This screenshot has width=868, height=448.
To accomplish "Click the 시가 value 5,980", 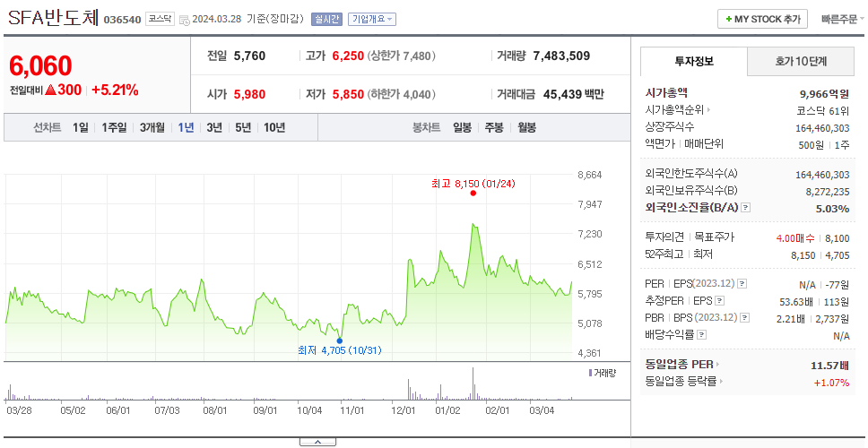I will click(x=249, y=95).
